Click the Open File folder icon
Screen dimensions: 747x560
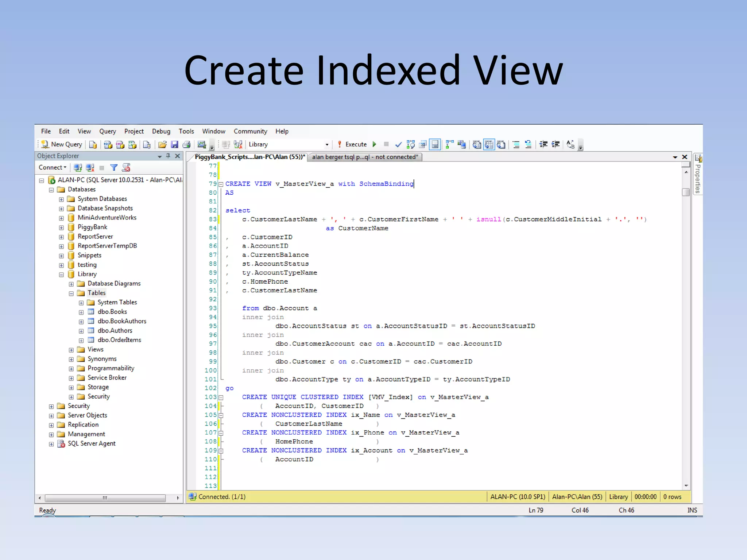coord(162,145)
